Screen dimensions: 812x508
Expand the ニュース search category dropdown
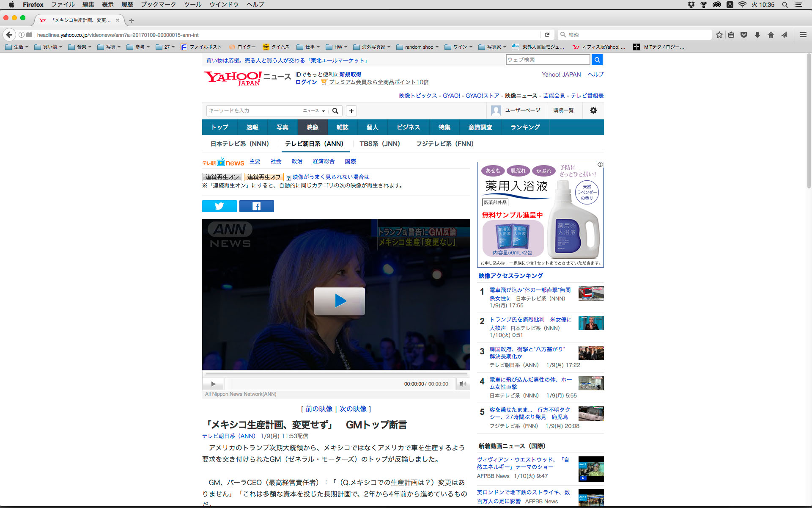click(314, 111)
